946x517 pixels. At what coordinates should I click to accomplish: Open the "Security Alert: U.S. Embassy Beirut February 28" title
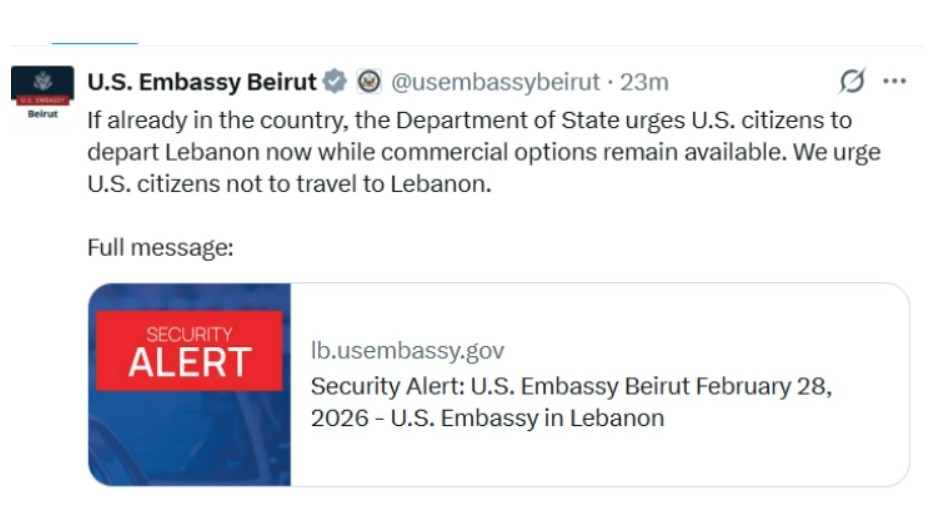point(571,386)
